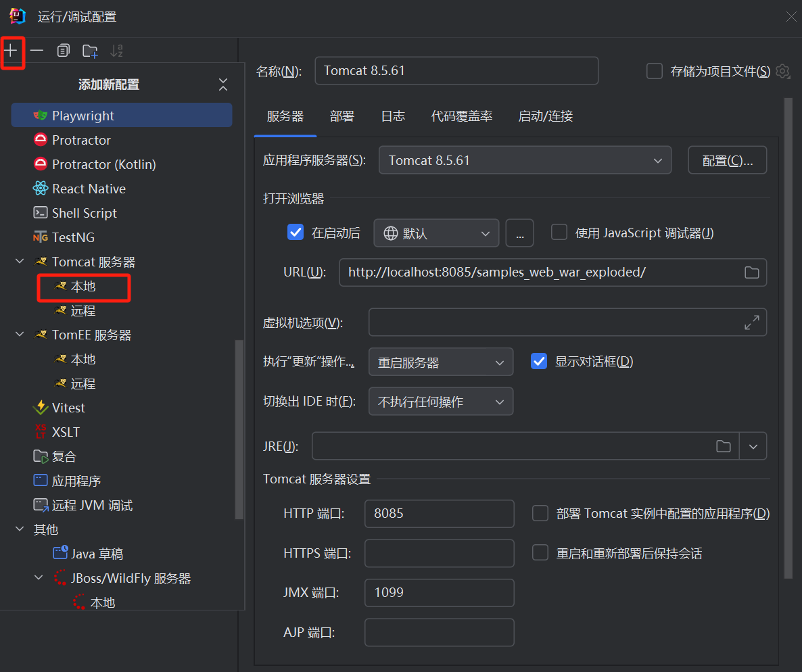Open the 重启服务器 update action dropdown

tap(441, 362)
